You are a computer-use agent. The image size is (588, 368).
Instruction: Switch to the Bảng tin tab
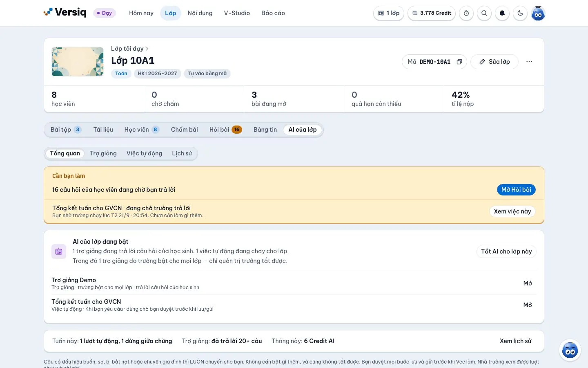[265, 130]
